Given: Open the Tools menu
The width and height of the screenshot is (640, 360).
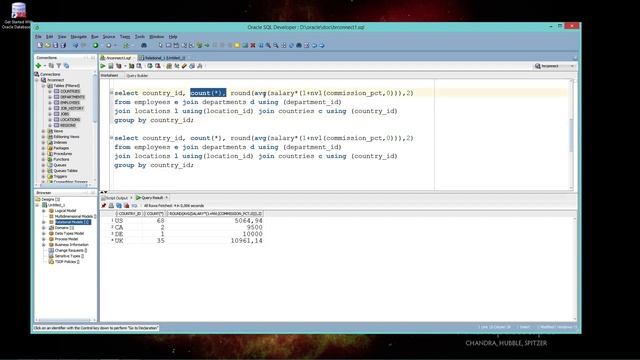Looking at the screenshot, I should pos(140,37).
